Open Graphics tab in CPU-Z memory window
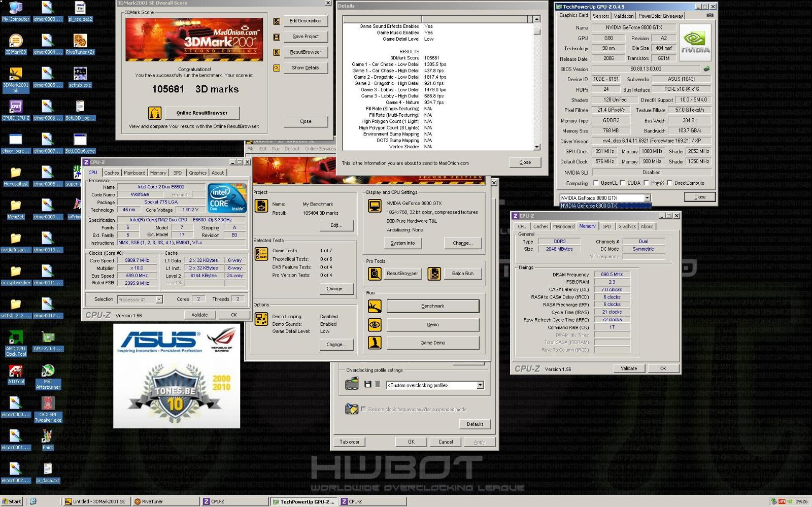The image size is (812, 507). pyautogui.click(x=627, y=227)
